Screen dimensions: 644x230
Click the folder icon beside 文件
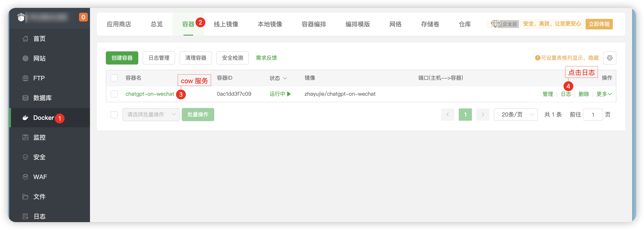click(25, 197)
